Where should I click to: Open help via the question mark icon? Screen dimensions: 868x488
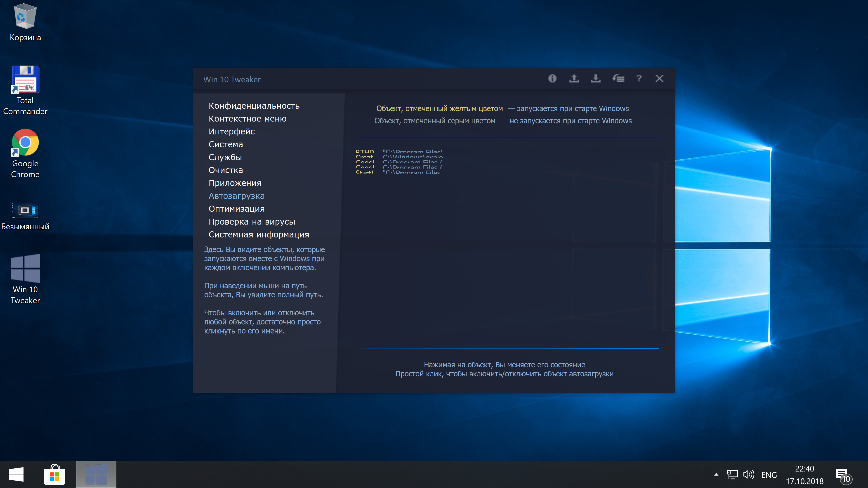coord(639,78)
